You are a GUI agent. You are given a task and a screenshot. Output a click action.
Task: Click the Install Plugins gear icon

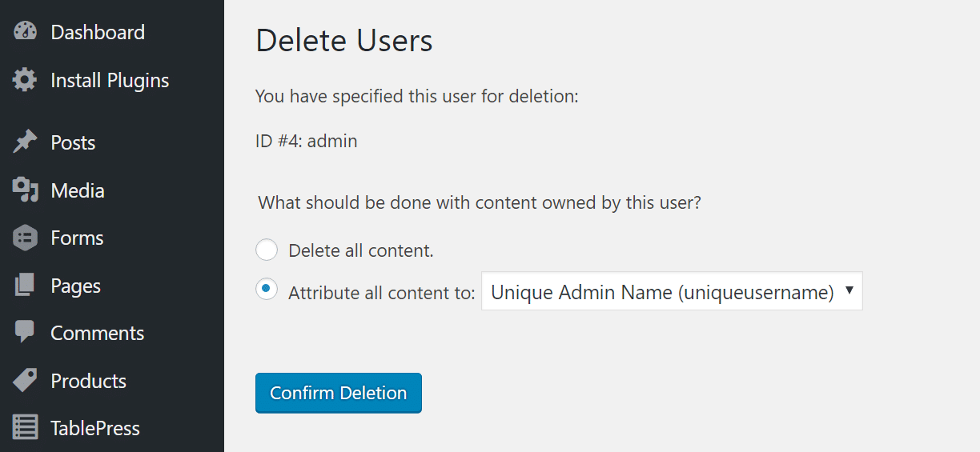tap(26, 80)
